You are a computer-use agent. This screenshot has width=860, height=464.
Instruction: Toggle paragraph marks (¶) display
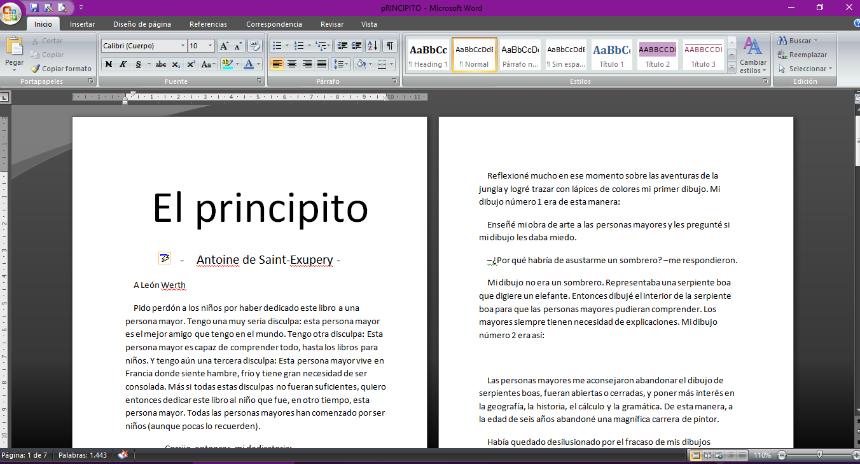[389, 46]
